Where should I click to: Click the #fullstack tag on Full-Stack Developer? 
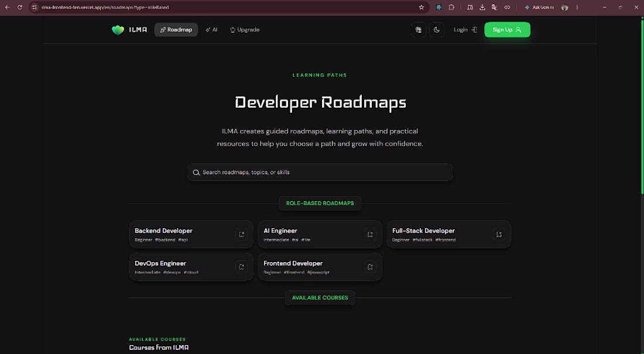(423, 240)
